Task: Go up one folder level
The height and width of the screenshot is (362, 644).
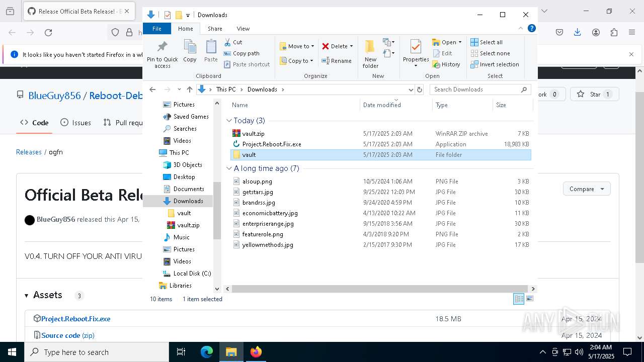Action: click(x=189, y=89)
